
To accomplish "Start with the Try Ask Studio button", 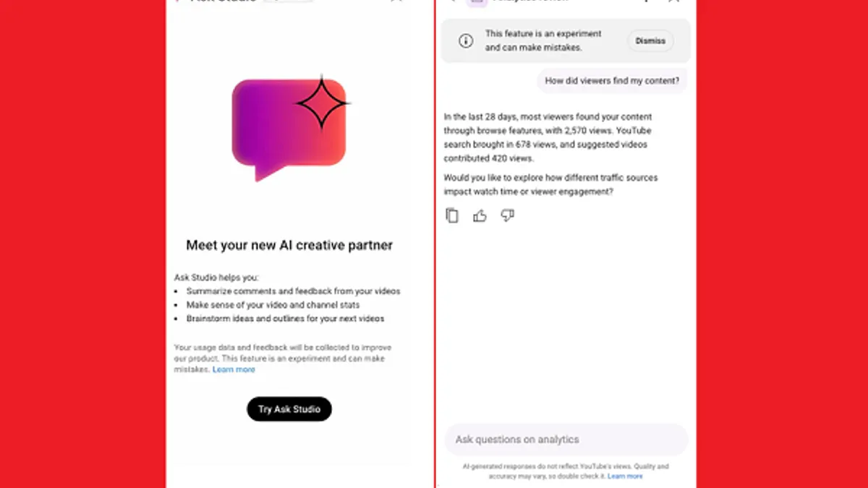I will point(289,409).
